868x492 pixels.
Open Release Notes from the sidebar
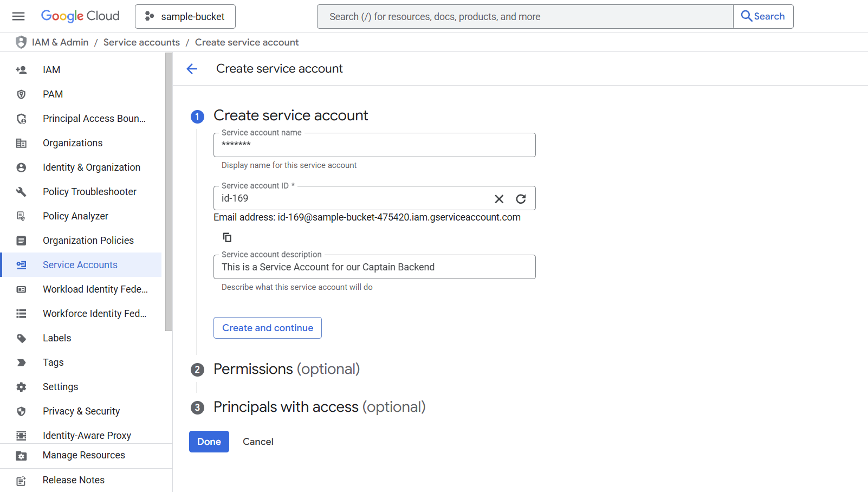(x=73, y=480)
